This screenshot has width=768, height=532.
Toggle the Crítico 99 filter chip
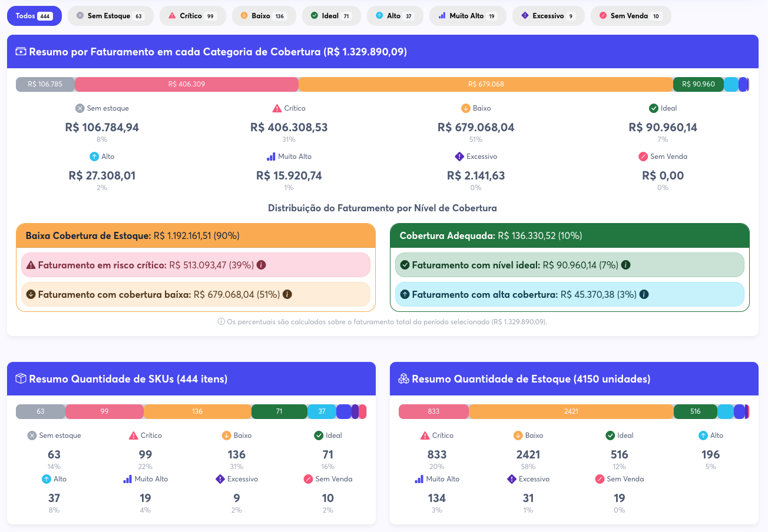[193, 16]
